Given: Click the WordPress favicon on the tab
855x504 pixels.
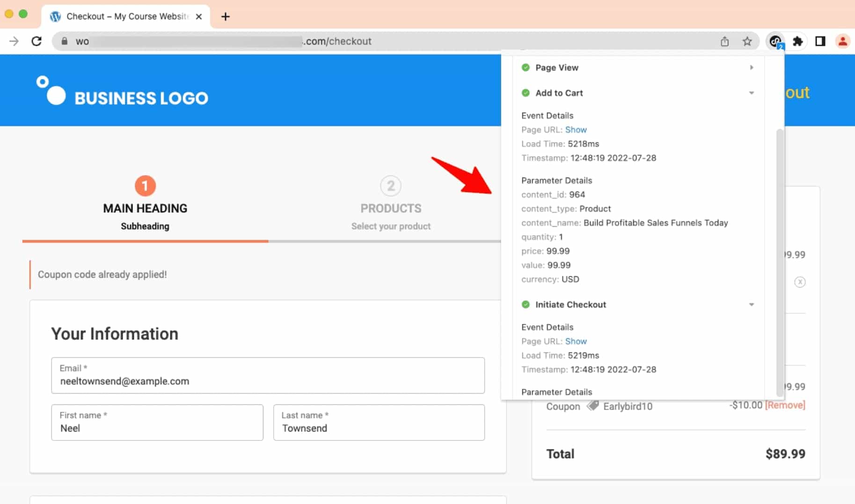Looking at the screenshot, I should point(55,16).
